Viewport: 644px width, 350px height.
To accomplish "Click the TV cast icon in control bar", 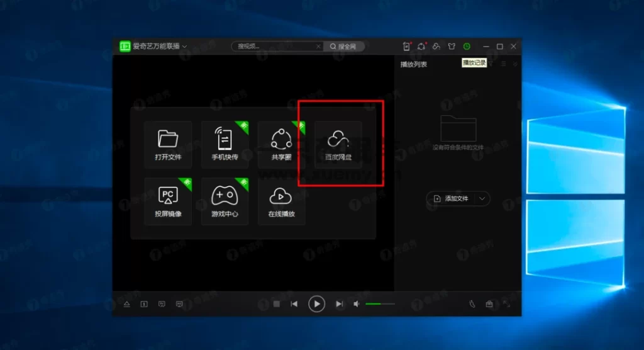I will click(162, 304).
